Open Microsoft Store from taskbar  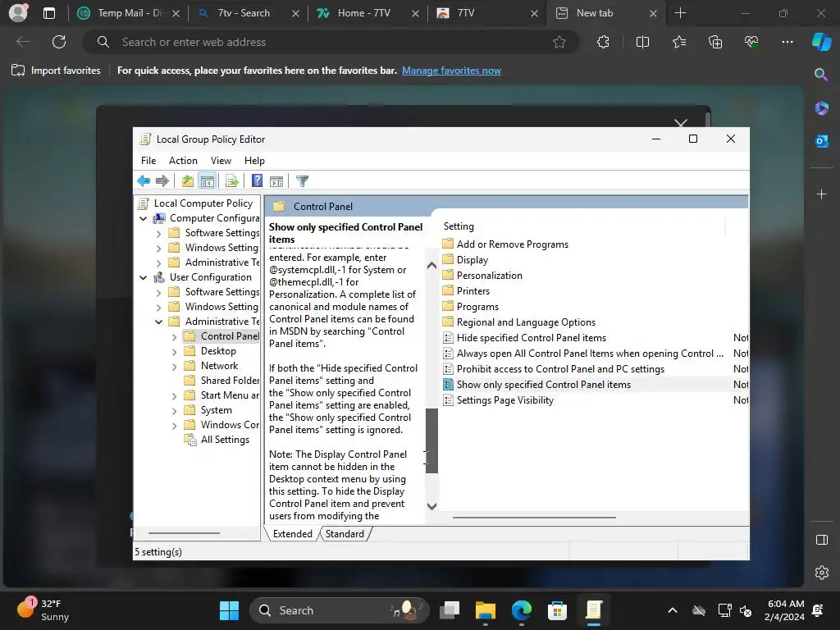point(557,610)
